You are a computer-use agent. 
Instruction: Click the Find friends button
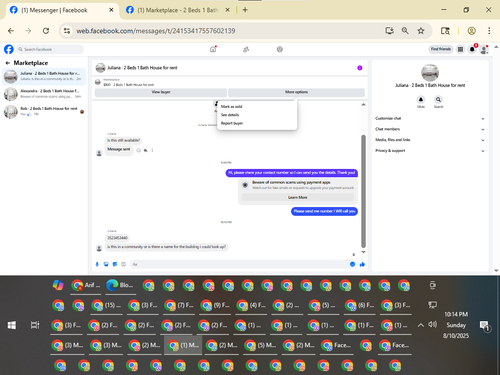click(x=440, y=49)
